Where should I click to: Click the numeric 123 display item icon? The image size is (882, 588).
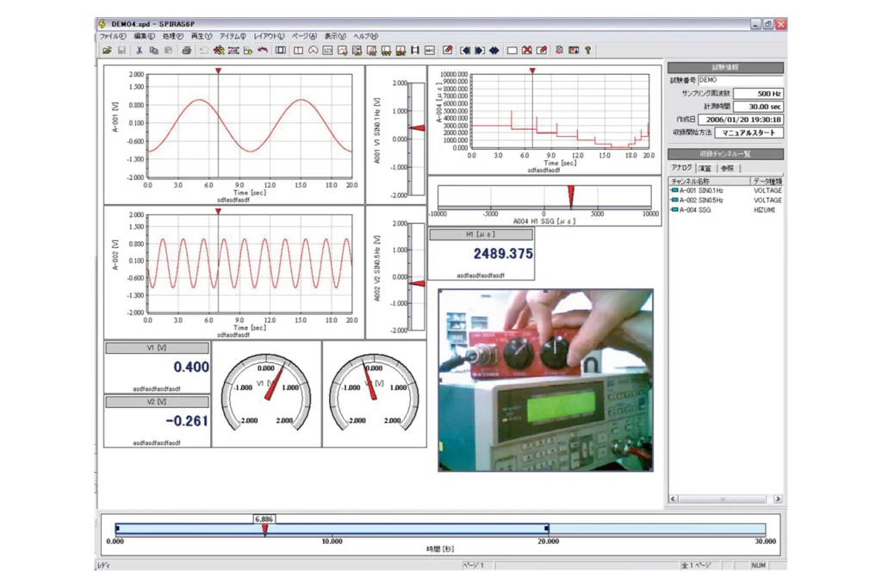click(328, 51)
